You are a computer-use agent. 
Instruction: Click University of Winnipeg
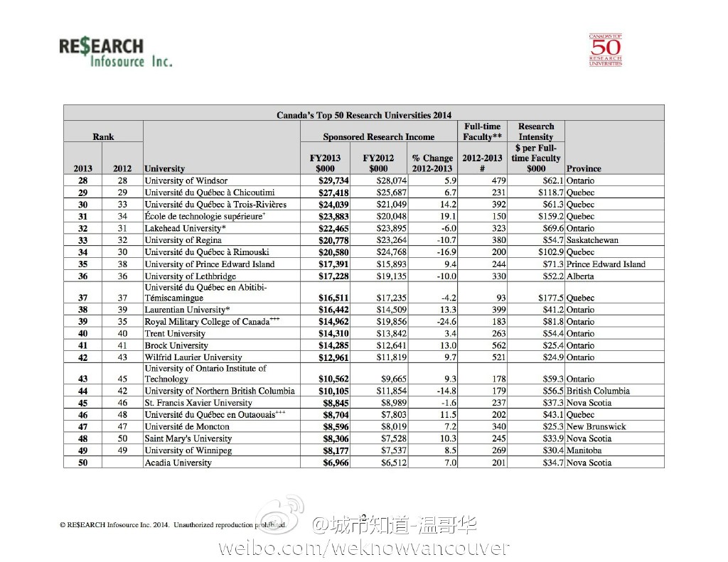(x=188, y=450)
